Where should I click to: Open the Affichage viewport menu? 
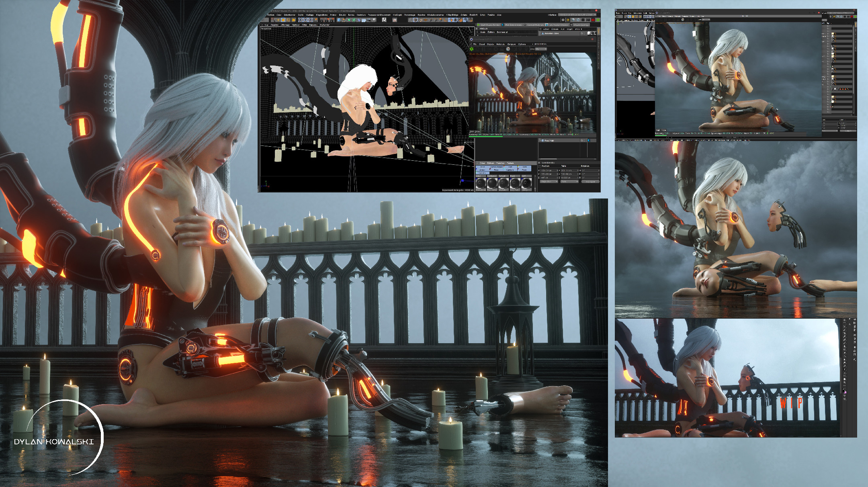pos(285,25)
